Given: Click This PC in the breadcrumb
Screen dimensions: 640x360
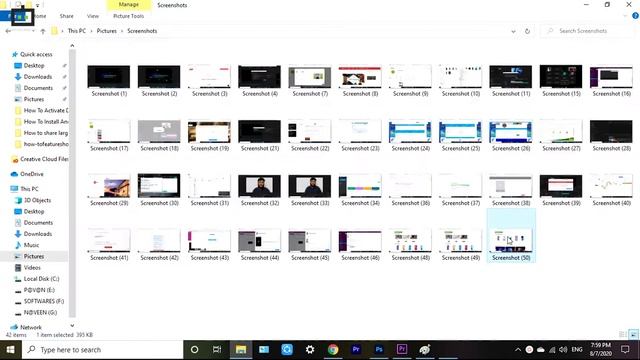Looking at the screenshot, I should click(77, 31).
